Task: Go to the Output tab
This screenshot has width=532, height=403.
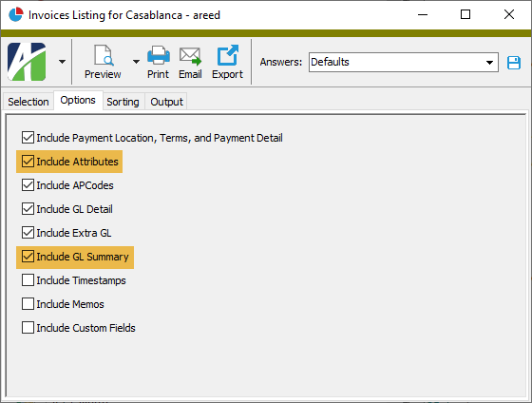Action: [166, 102]
